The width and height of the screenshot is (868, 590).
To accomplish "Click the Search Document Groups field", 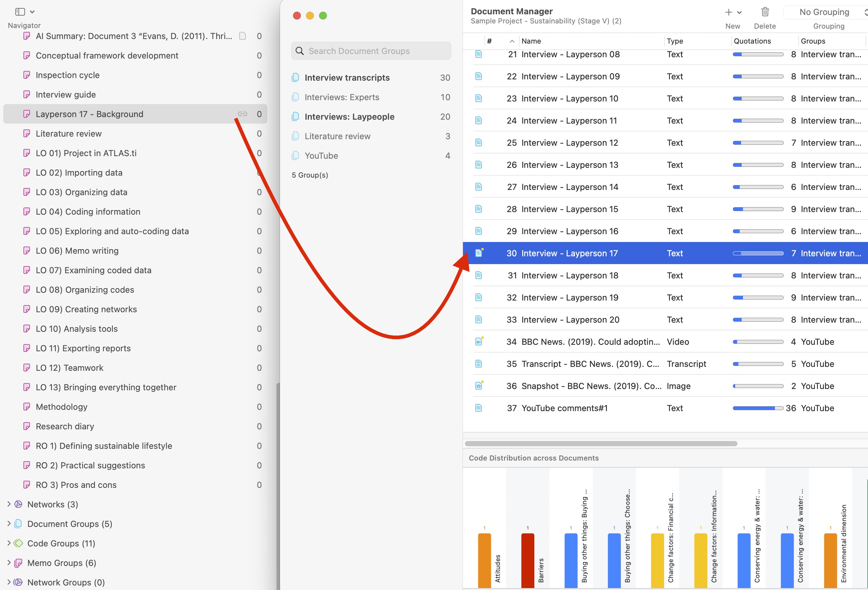I will pyautogui.click(x=371, y=51).
